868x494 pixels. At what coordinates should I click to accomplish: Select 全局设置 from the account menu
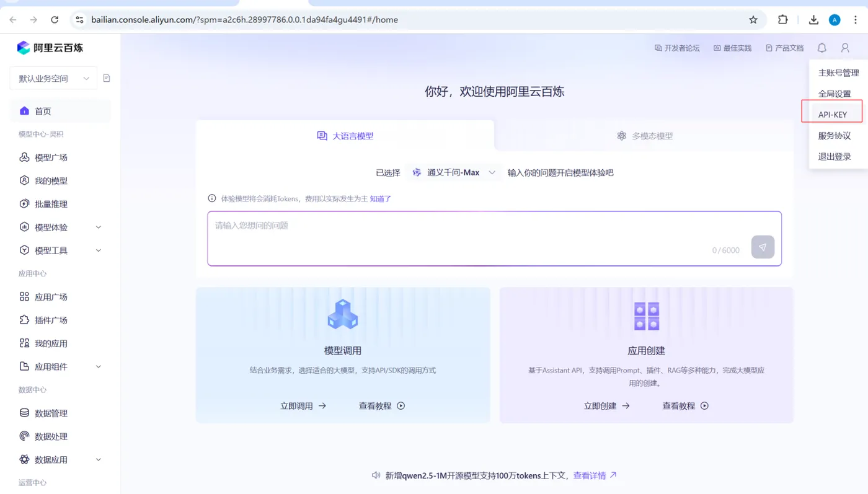835,94
